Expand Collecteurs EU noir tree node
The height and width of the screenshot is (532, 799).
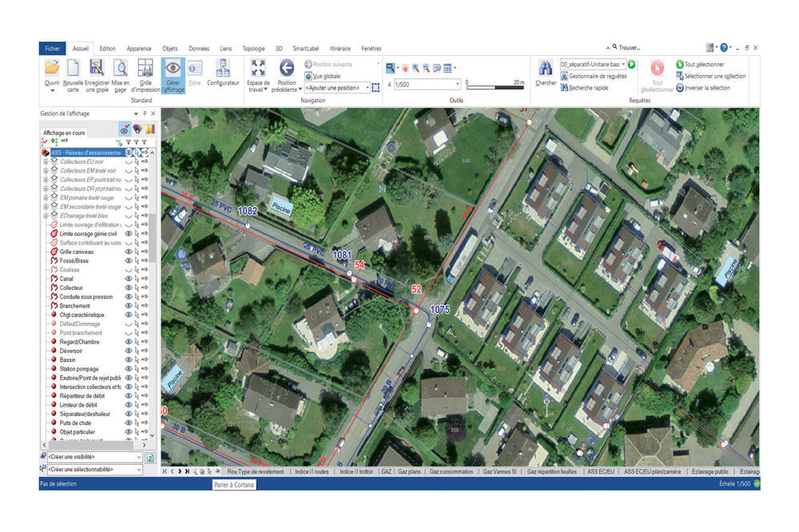point(46,162)
